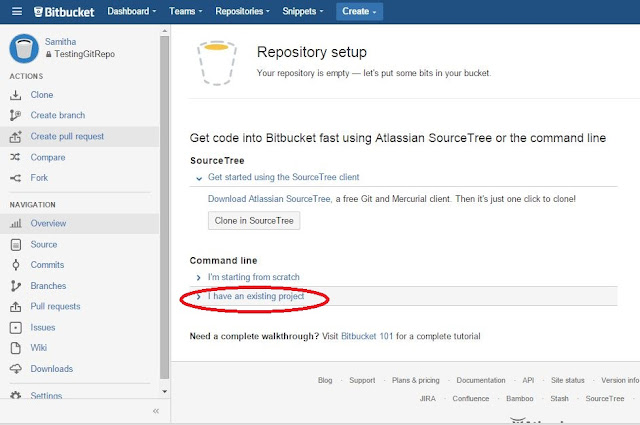
Task: Go to Overview navigation item
Action: point(48,223)
